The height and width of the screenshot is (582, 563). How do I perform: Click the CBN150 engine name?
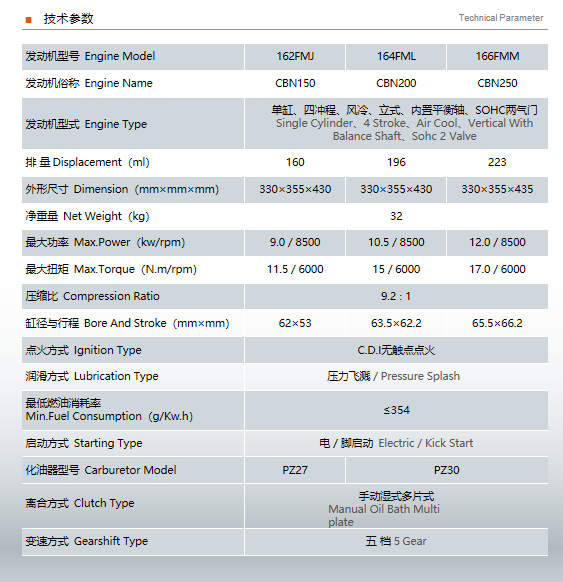click(x=295, y=83)
